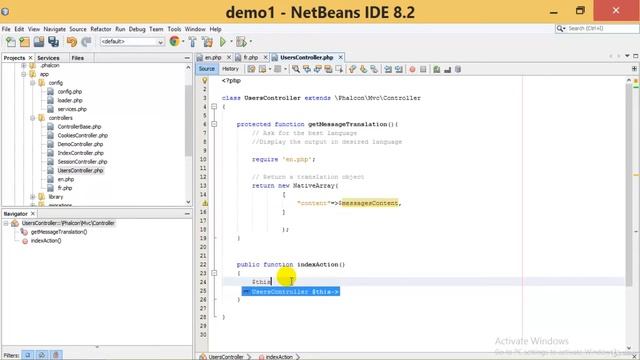
Task: Switch to the en.php editor tab
Action: tap(213, 58)
